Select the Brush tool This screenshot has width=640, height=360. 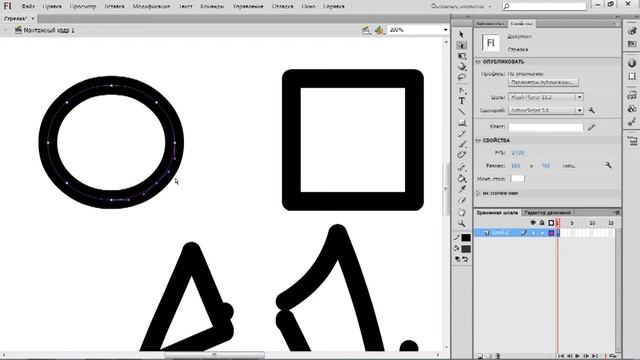tap(461, 144)
